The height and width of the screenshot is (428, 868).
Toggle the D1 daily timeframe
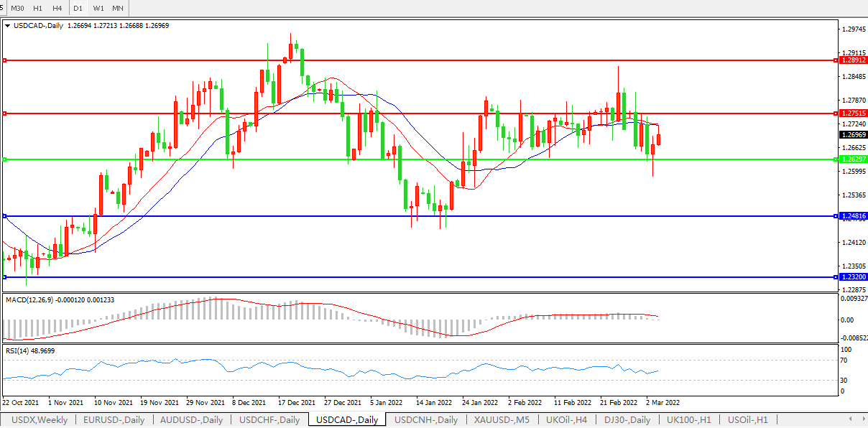click(78, 8)
